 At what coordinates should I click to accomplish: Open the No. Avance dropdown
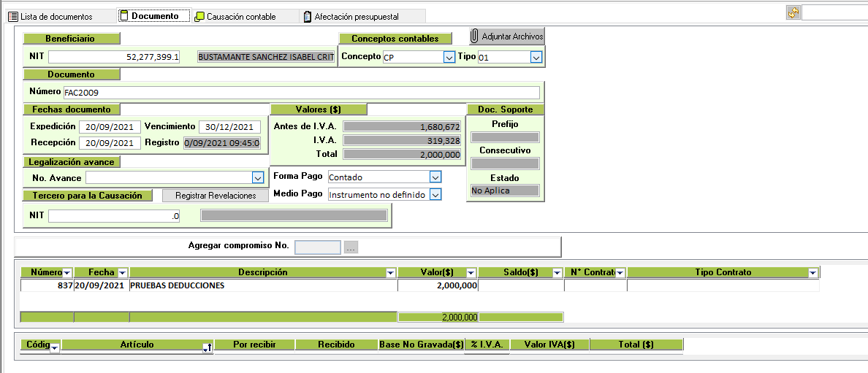pos(257,177)
